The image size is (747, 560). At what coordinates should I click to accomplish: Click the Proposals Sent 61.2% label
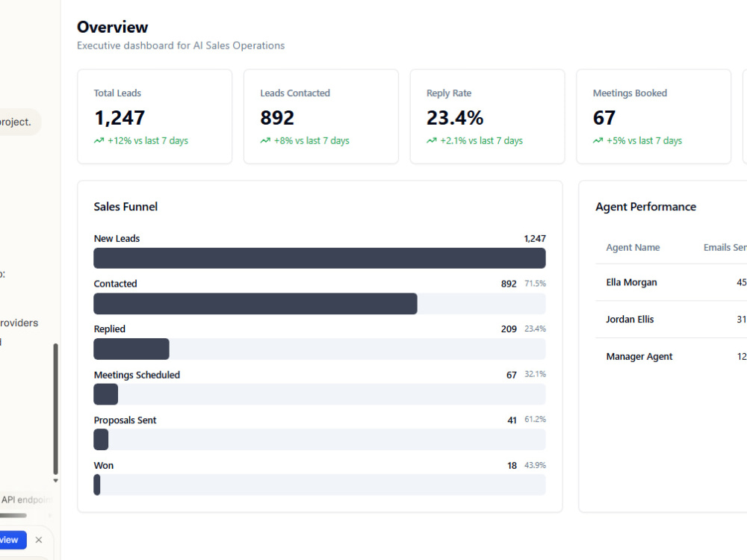click(535, 420)
